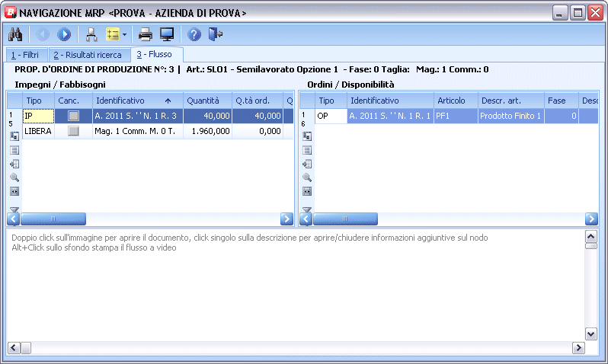This screenshot has width=608, height=364.
Task: Click the PF1 article cell
Action: (x=456, y=116)
